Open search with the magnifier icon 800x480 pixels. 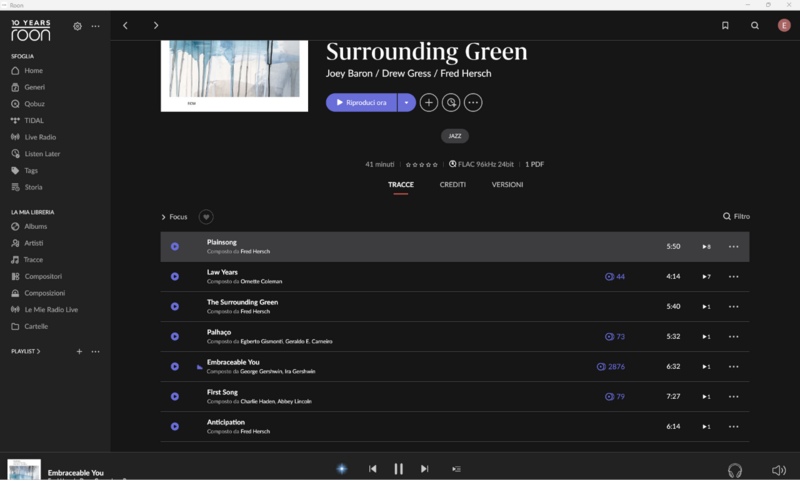pos(755,26)
